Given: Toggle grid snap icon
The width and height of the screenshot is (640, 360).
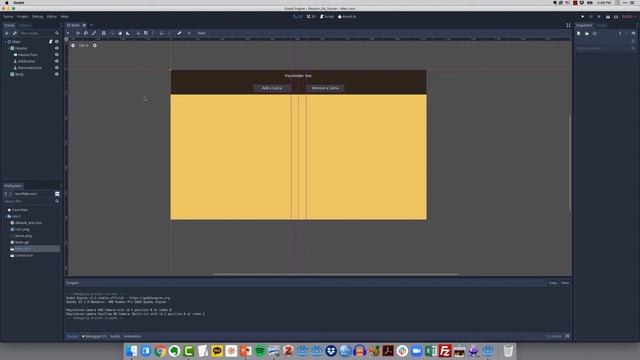Looking at the screenshot, I should point(146,33).
